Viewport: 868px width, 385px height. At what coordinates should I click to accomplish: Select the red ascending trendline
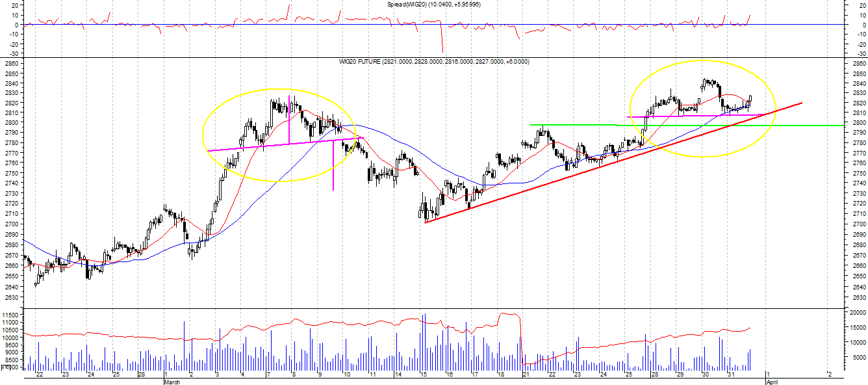(x=614, y=162)
